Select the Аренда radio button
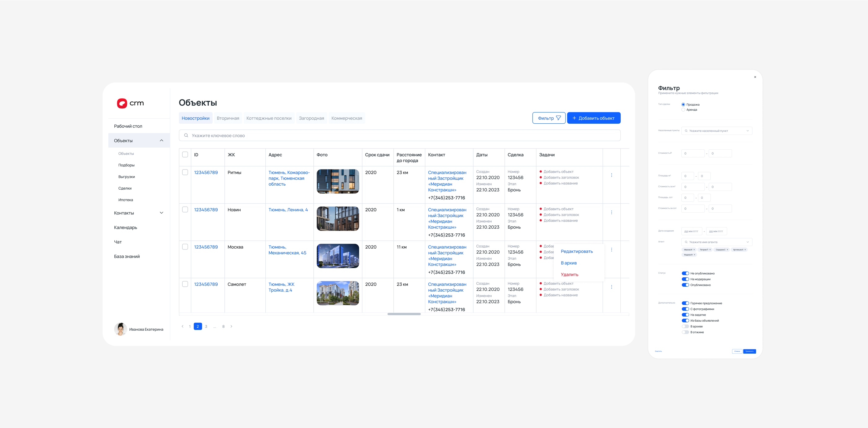 (x=683, y=110)
